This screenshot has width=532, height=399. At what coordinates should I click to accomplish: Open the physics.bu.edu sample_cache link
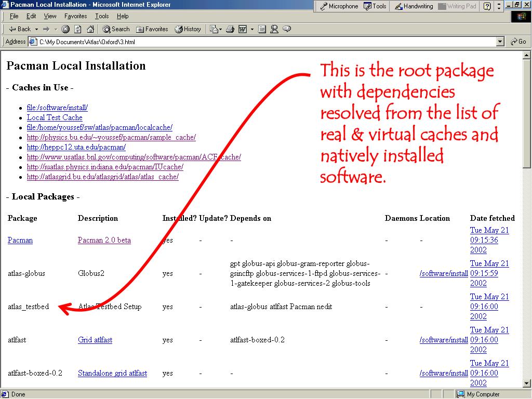(x=111, y=137)
